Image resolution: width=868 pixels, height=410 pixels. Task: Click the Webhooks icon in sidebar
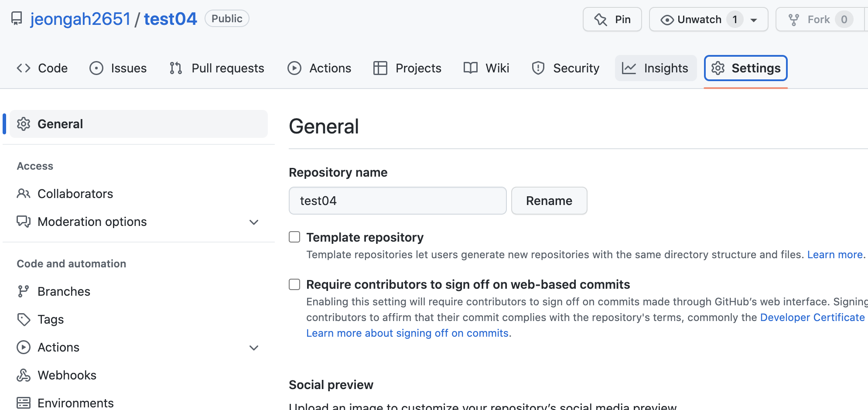pos(24,375)
